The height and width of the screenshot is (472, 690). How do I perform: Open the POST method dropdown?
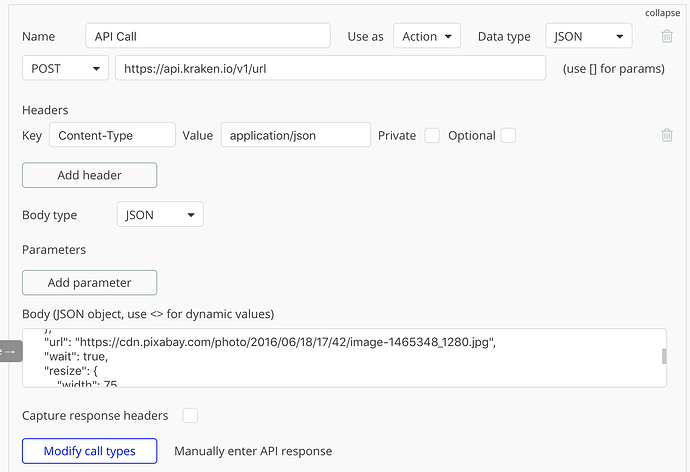pos(65,68)
